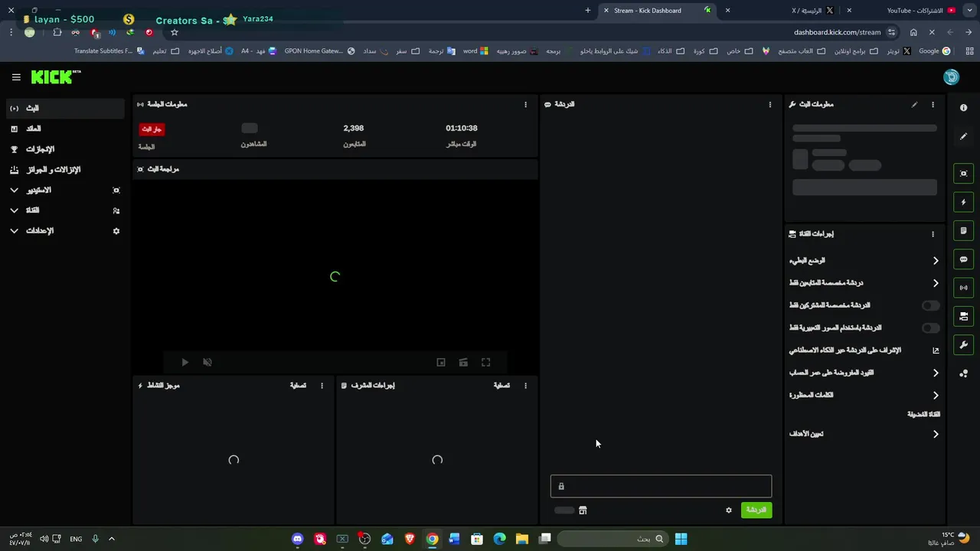Open the الوضع البطيء slow mode option
This screenshot has width=980, height=551.
pyautogui.click(x=864, y=261)
